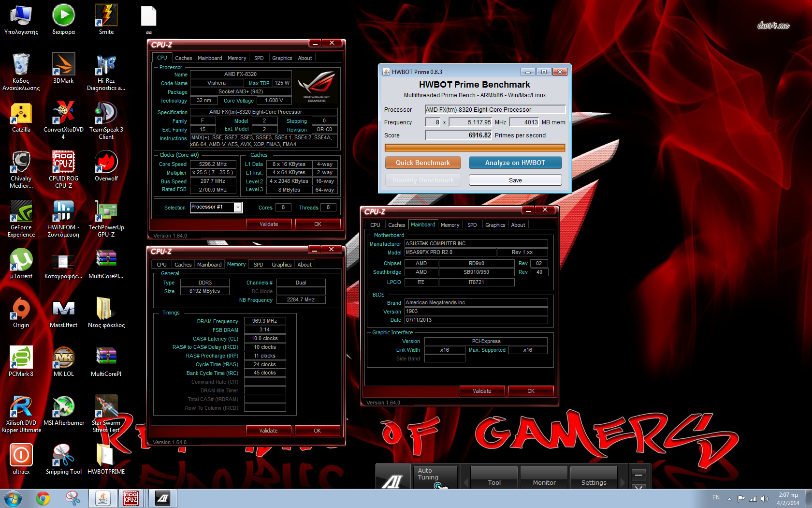Switch to Graphics tab in top CPU-Z
812x508 pixels.
282,58
